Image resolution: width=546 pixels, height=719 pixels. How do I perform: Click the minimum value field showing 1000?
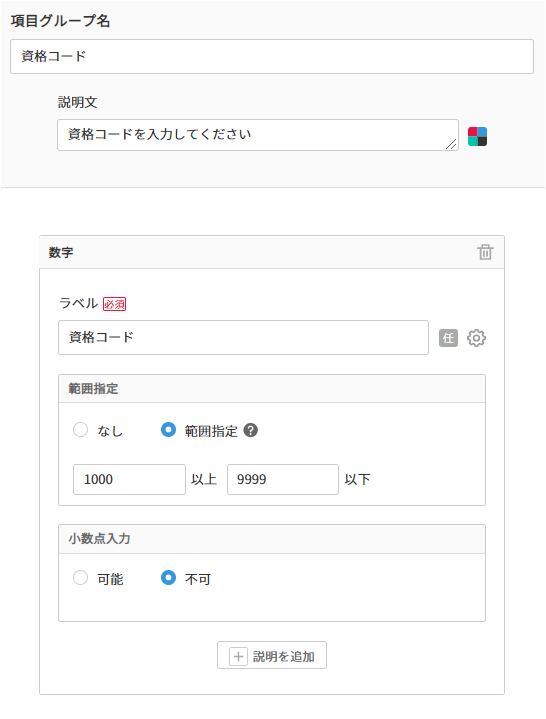pos(129,479)
